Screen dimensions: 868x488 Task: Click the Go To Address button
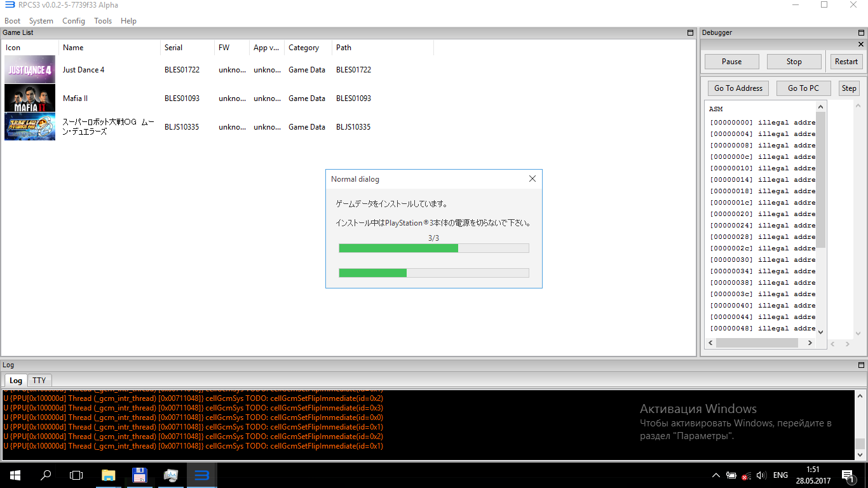(738, 88)
